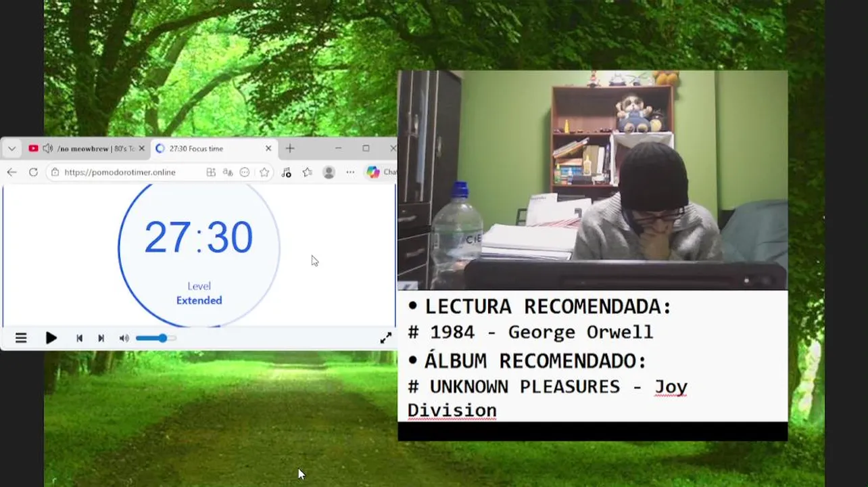The width and height of the screenshot is (868, 487).
Task: Open the Favorites list icon
Action: 308,172
